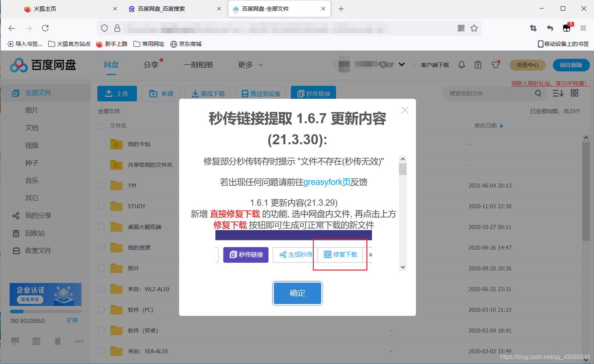Click the mobile phone icon in sidebar footer
Image resolution: width=594 pixels, height=364 pixels.
[x=58, y=341]
